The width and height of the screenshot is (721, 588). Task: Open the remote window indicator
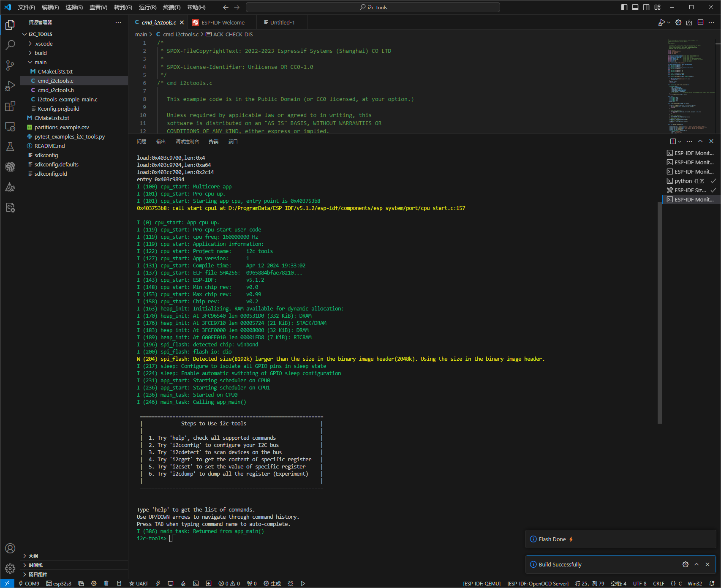tap(7, 583)
